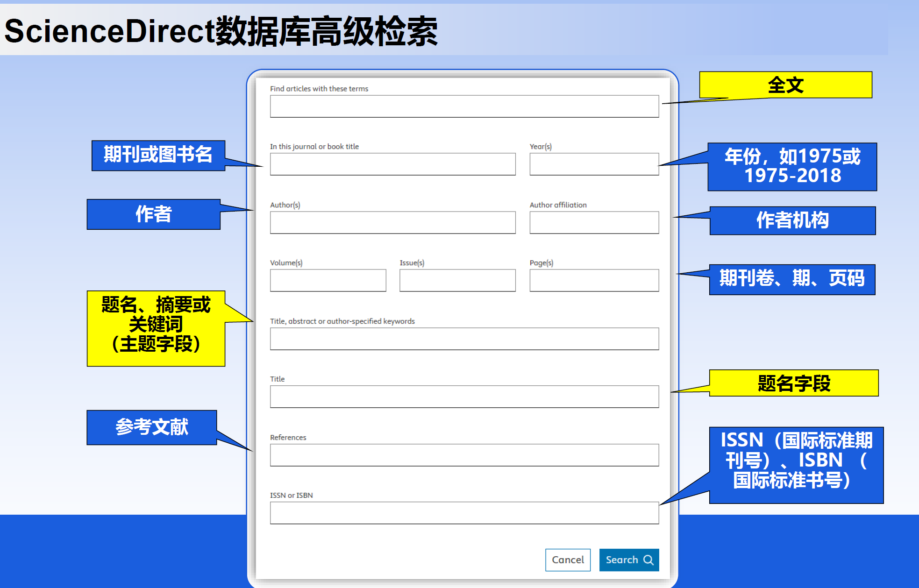
Task: Click the '期刊或图书名' callout label
Action: pos(158,156)
